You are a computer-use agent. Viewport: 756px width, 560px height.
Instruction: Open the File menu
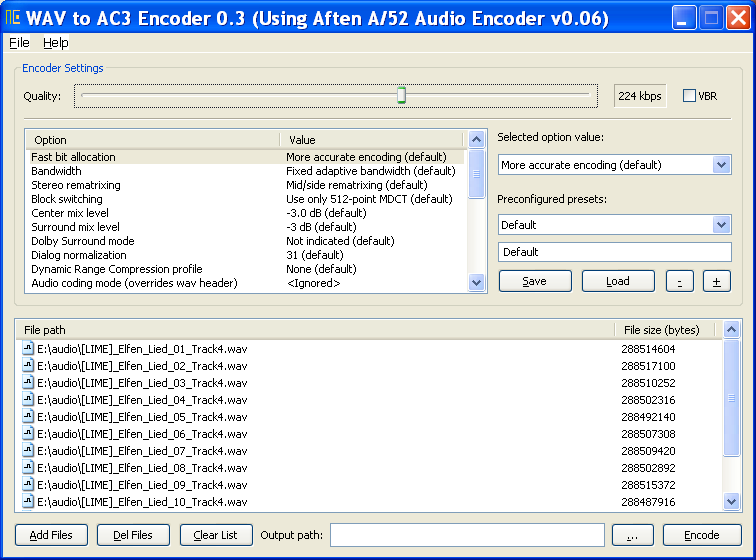(x=19, y=43)
